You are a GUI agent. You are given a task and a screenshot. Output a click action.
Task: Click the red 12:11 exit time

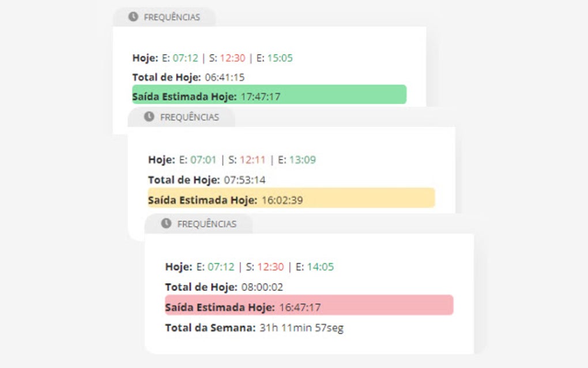(x=252, y=160)
